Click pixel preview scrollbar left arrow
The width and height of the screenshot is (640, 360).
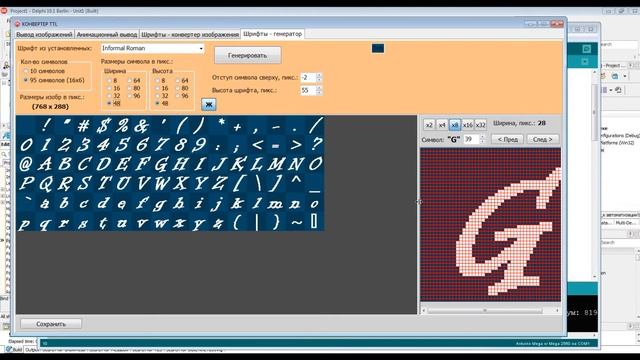(424, 311)
